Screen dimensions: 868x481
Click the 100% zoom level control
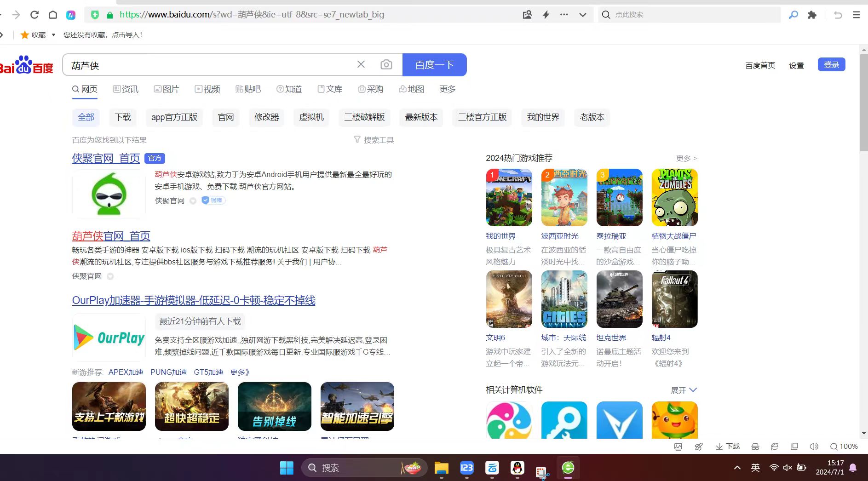[x=844, y=447]
